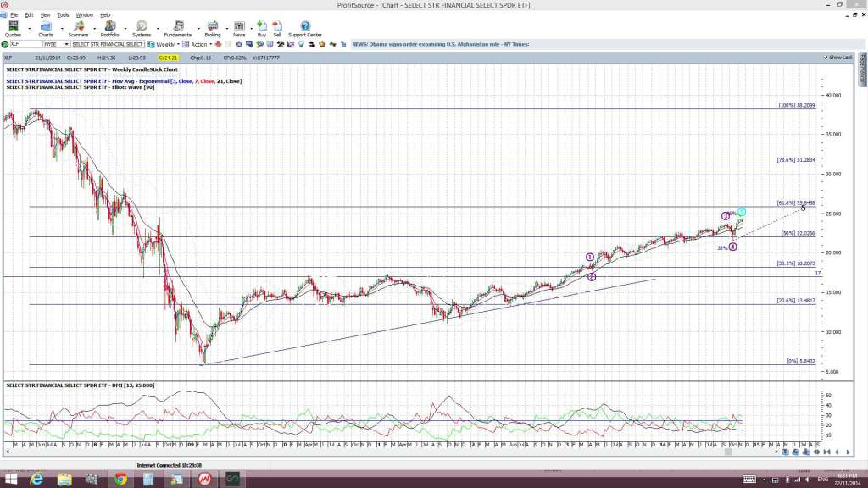The width and height of the screenshot is (868, 488).
Task: Expand the Charts dropdown arrow
Action: [x=61, y=28]
